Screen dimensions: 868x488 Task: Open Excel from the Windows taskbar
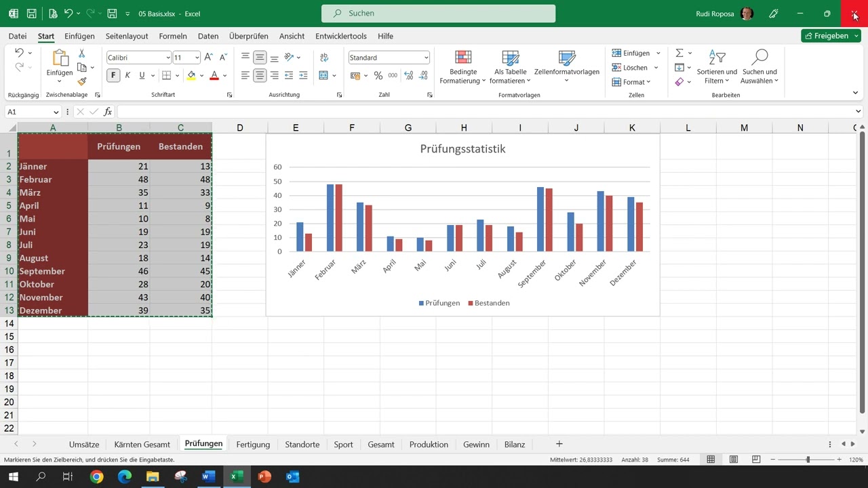click(236, 476)
